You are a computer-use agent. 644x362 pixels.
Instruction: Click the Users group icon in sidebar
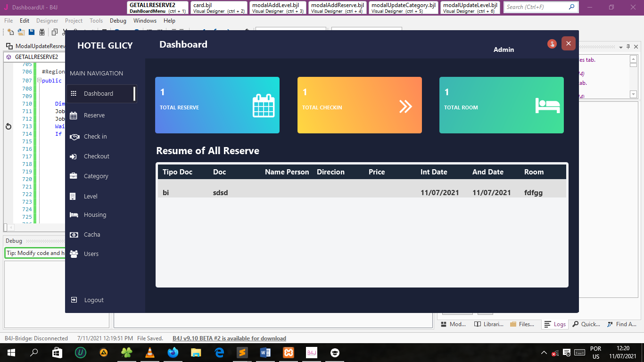[x=74, y=254]
